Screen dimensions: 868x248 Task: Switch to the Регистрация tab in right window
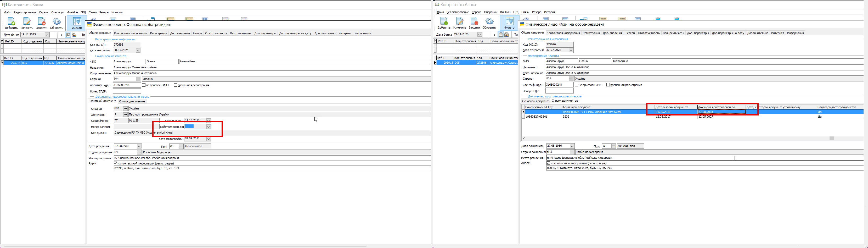591,33
